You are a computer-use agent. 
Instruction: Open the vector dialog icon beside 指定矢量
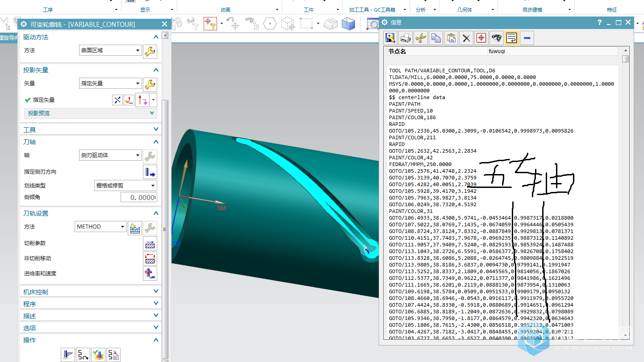[x=129, y=100]
